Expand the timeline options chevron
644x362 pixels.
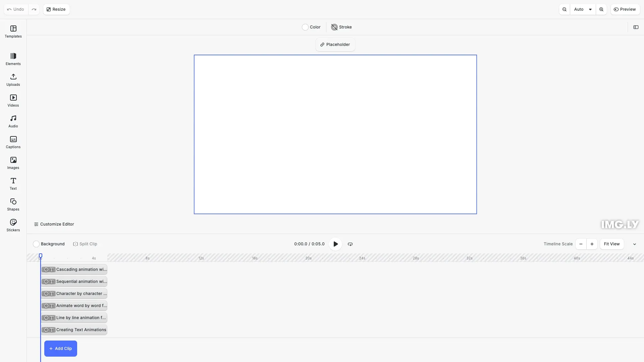coord(634,244)
